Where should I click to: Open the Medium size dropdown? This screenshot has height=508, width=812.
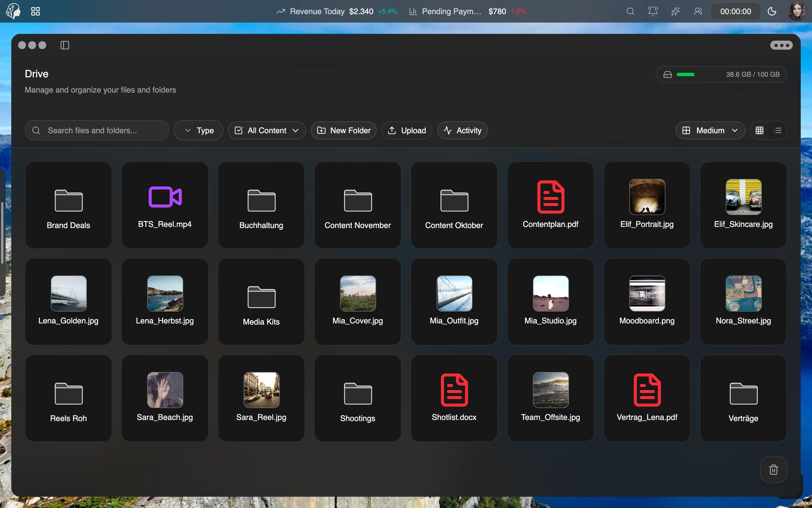click(x=710, y=130)
